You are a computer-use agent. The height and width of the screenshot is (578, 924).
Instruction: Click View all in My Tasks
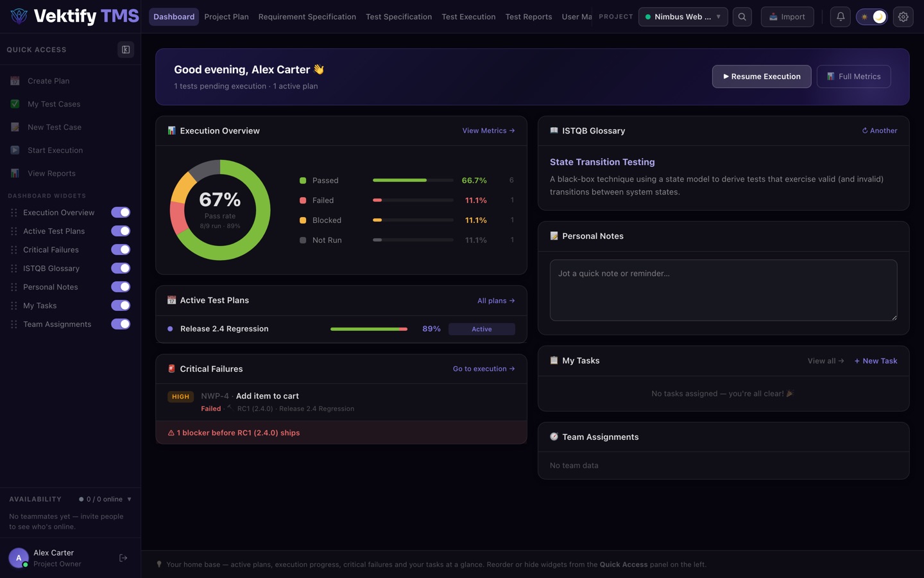826,361
